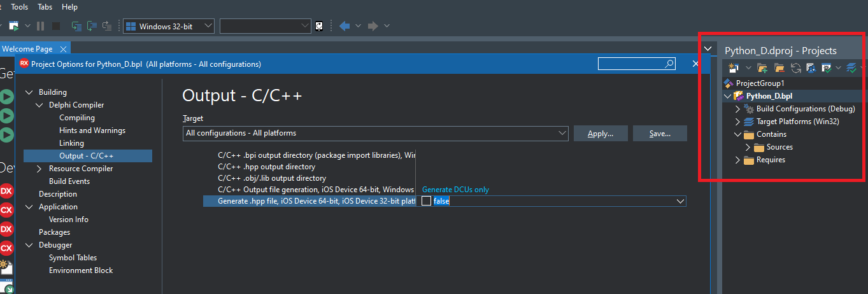Viewport: 868px width, 294px height.
Task: Collapse the Python_D.bpl project node
Action: pos(728,96)
